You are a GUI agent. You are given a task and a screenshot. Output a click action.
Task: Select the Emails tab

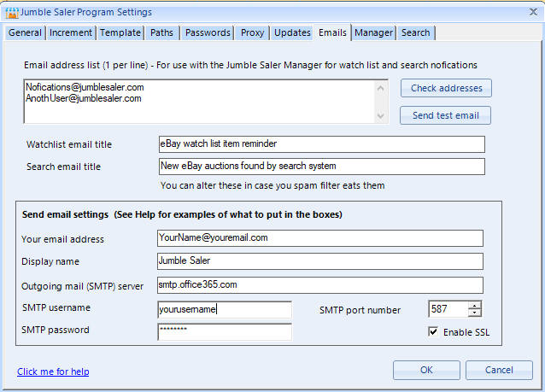(332, 32)
